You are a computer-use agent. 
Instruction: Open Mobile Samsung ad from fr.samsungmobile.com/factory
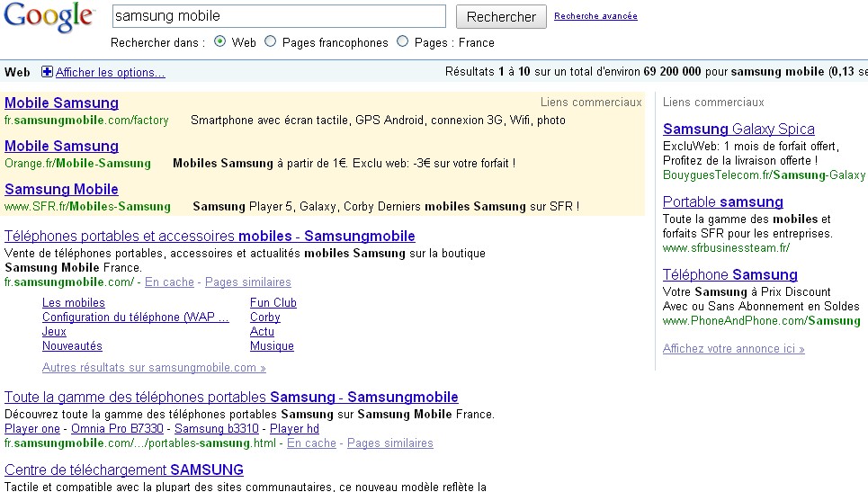point(61,103)
